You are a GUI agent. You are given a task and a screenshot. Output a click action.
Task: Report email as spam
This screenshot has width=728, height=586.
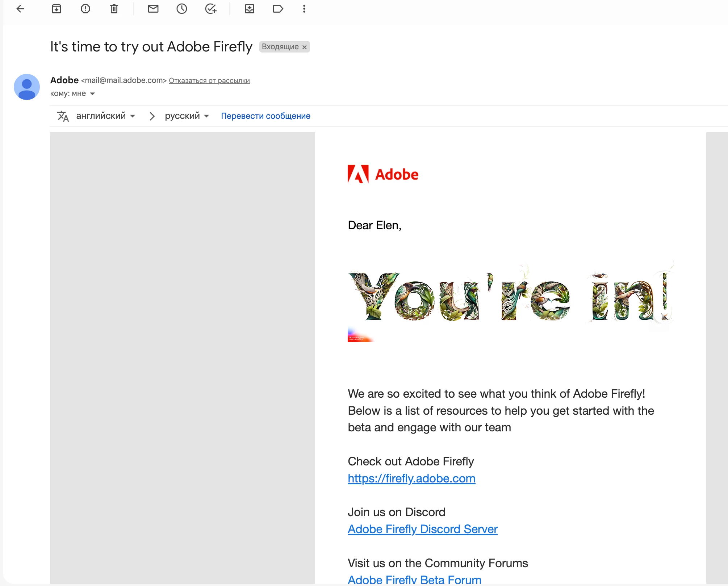pyautogui.click(x=85, y=9)
